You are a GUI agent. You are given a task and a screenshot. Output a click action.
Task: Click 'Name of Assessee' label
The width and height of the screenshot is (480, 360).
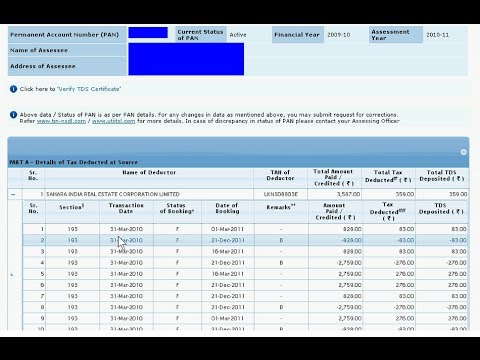pos(39,50)
